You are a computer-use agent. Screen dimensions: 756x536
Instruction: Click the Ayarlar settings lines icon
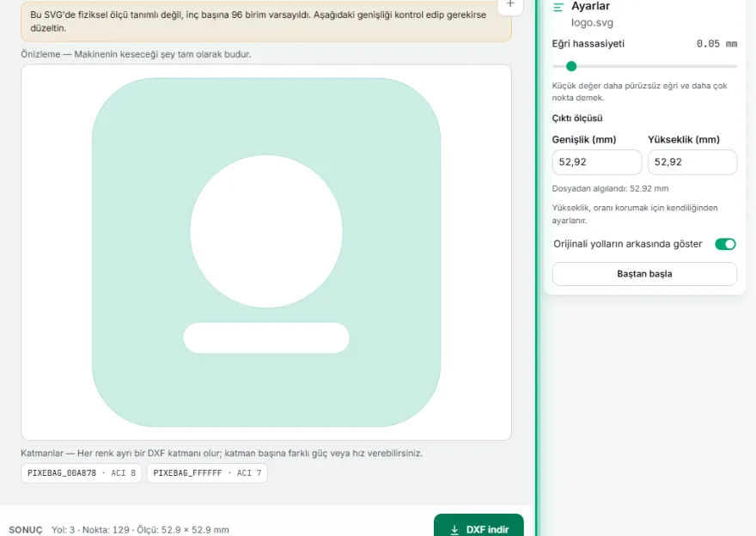tap(558, 7)
